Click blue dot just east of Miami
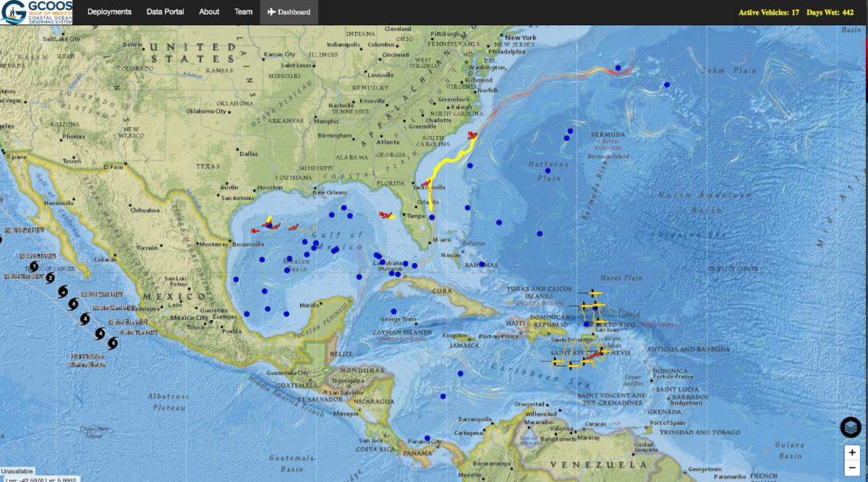 [432, 218]
